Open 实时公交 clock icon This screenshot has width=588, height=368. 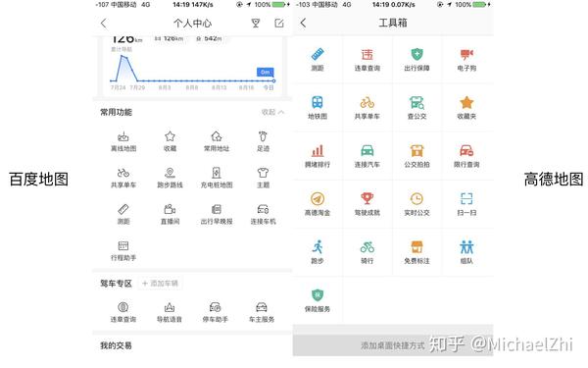(417, 204)
